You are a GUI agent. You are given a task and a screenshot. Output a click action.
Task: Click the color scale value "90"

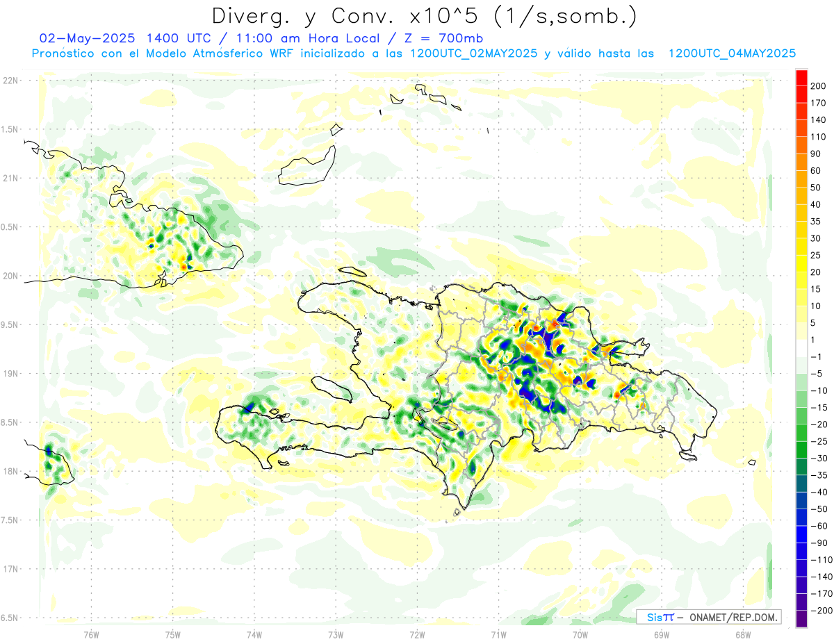click(x=816, y=154)
